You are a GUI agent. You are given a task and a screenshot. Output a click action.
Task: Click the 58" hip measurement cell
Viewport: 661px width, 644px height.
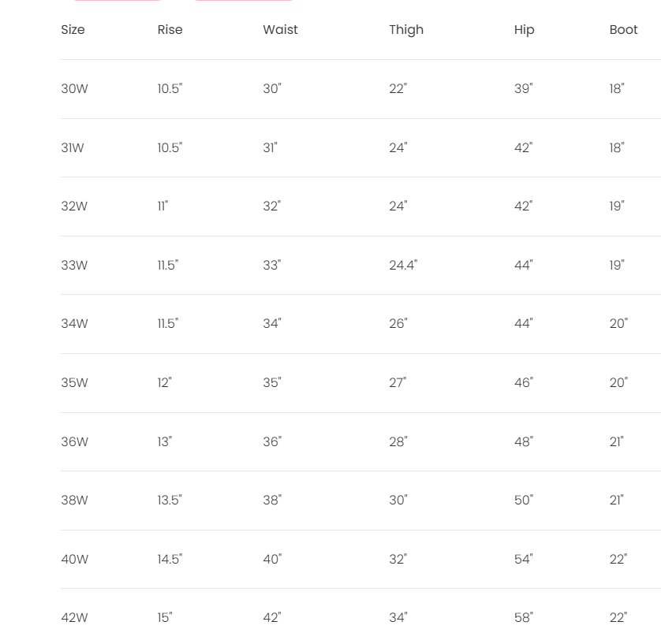tap(524, 618)
